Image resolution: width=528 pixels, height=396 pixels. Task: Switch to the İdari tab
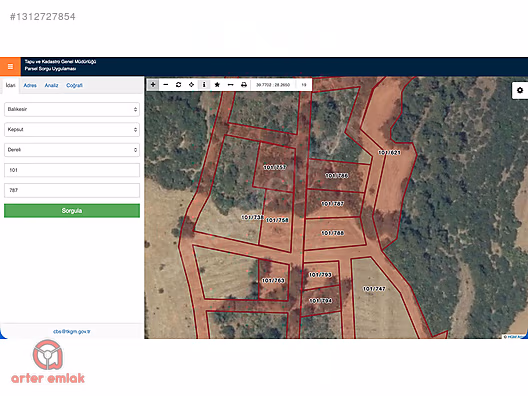coord(10,85)
